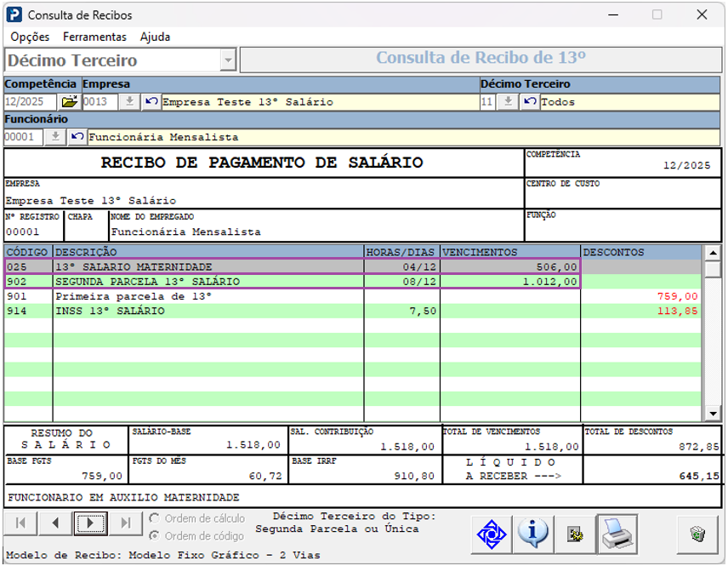Go to the previous receipt record

point(55,523)
